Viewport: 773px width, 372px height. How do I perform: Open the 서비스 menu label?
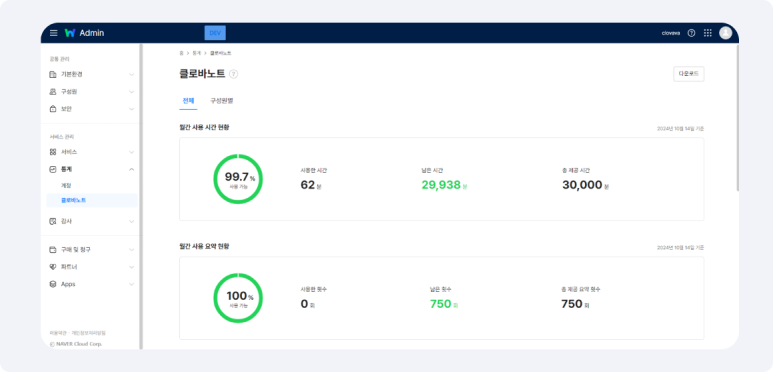pos(69,152)
